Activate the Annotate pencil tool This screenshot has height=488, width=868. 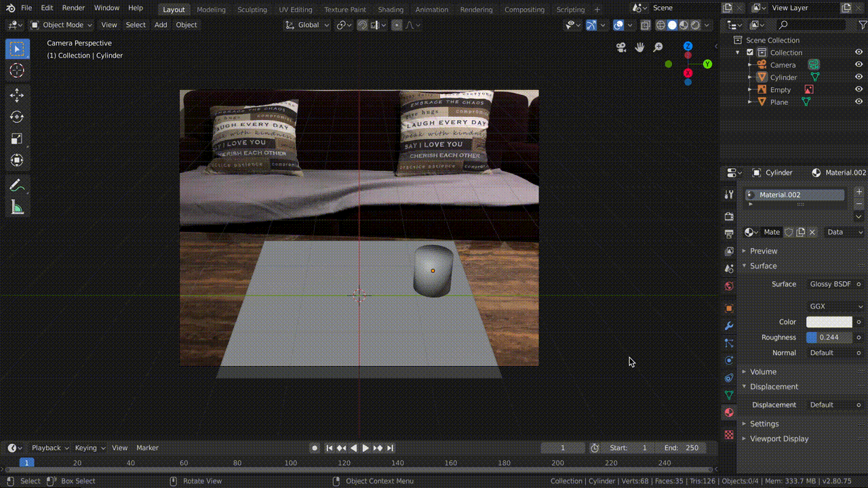point(17,186)
